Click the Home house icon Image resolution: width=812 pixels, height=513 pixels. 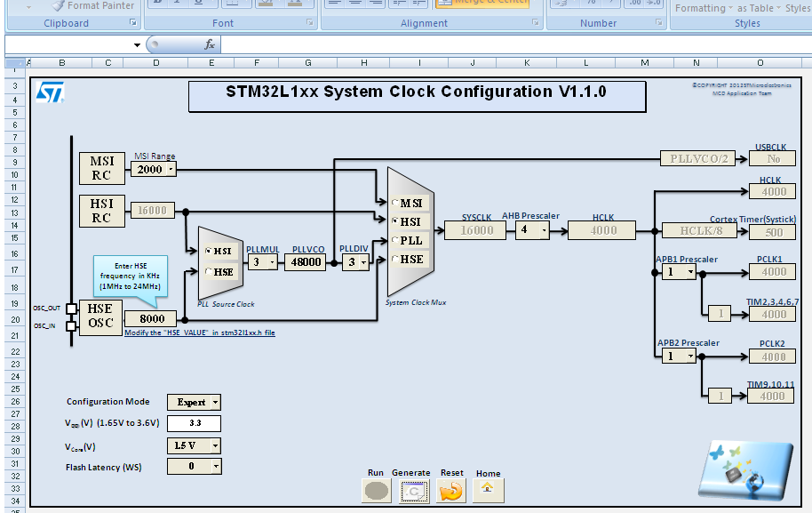[488, 490]
